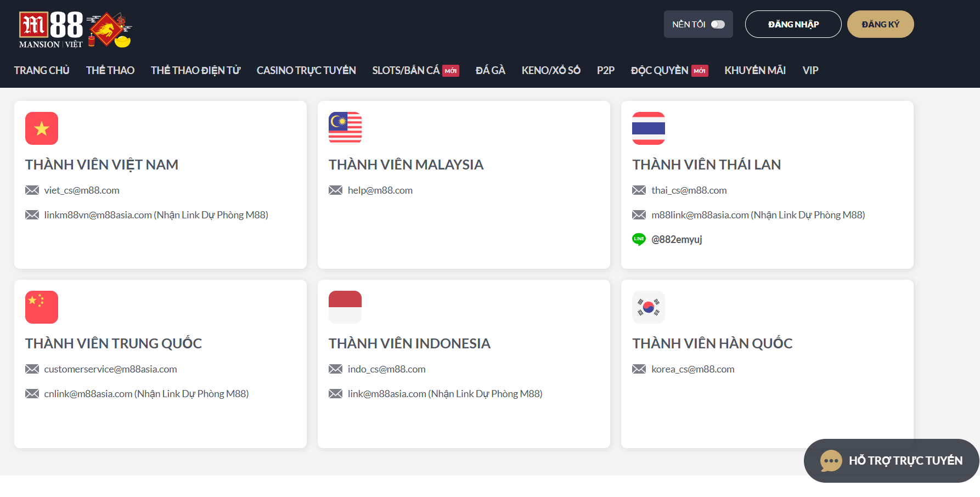Viewport: 980px width, 497px height.
Task: Open the VIP menu item
Action: [x=810, y=70]
